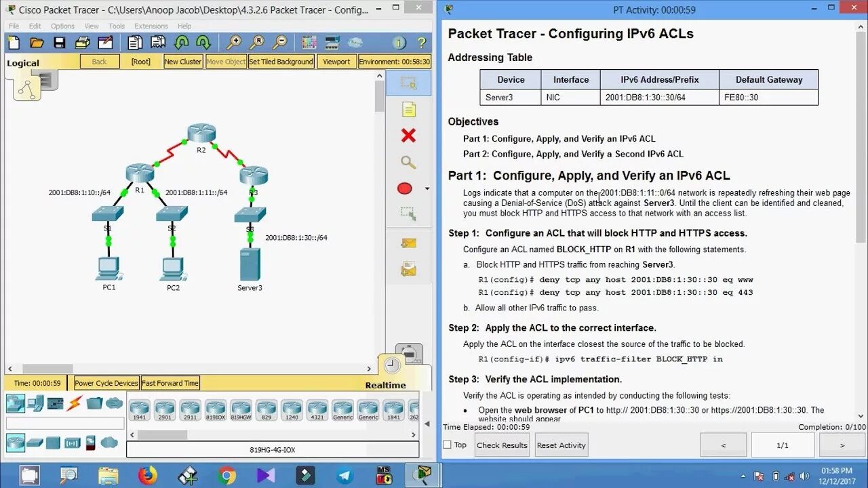Open the View menu

click(x=92, y=26)
